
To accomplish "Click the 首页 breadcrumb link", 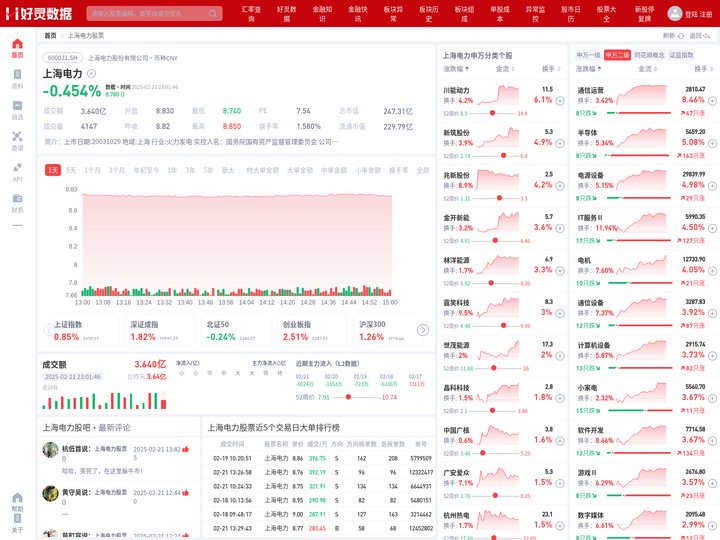I will pos(50,36).
